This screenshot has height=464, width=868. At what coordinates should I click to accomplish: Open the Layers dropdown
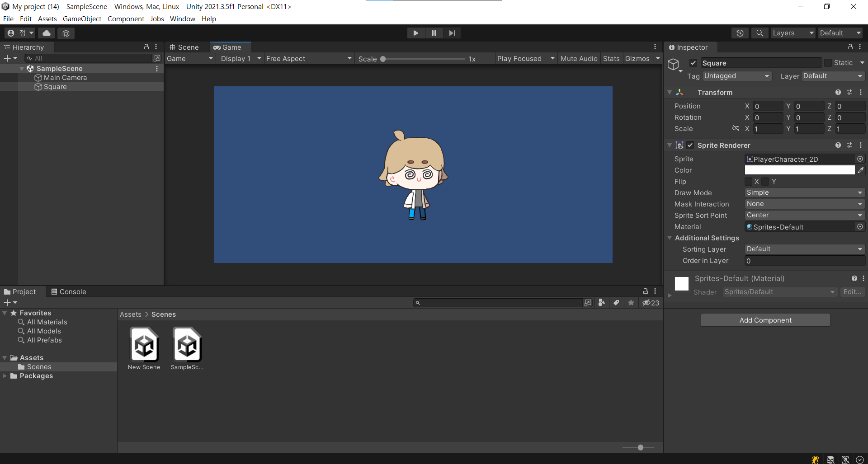tap(793, 33)
